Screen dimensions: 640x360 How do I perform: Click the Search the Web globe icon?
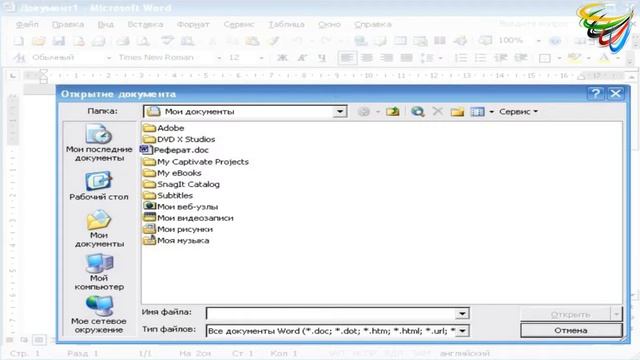tap(417, 111)
